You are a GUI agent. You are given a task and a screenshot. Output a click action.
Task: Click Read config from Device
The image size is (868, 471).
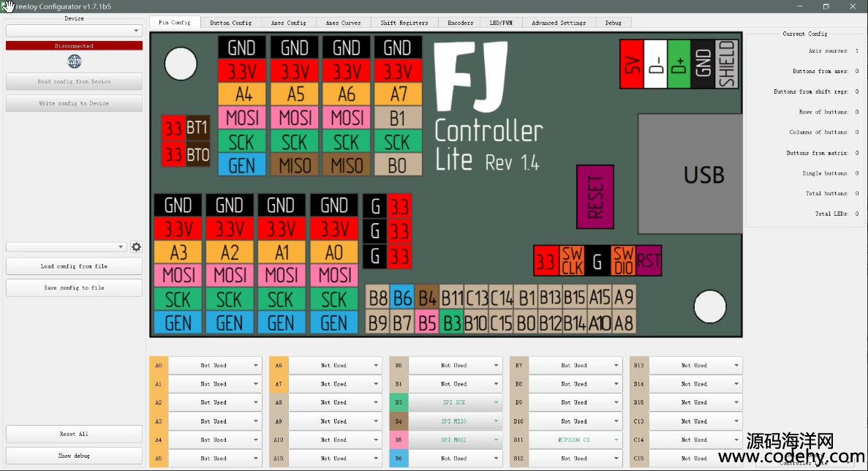74,81
